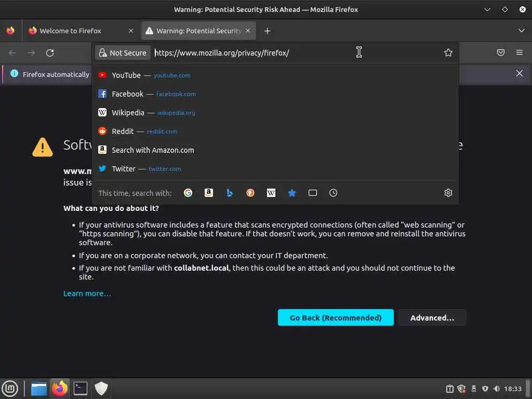
Task: Reload the current page
Action: tap(50, 53)
